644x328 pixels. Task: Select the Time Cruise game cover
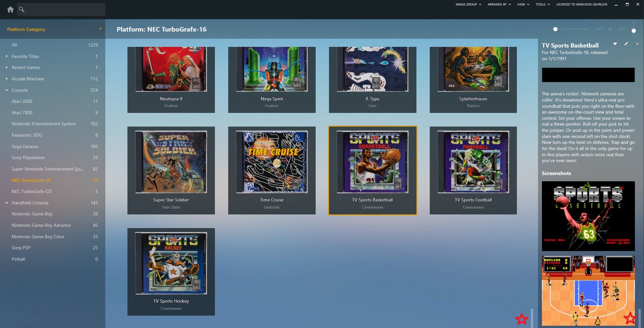(272, 162)
